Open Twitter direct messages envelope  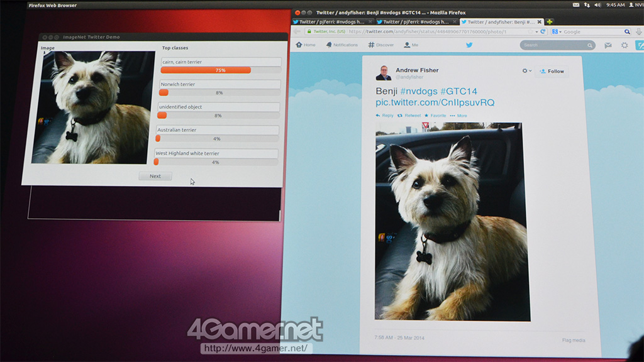tap(608, 45)
